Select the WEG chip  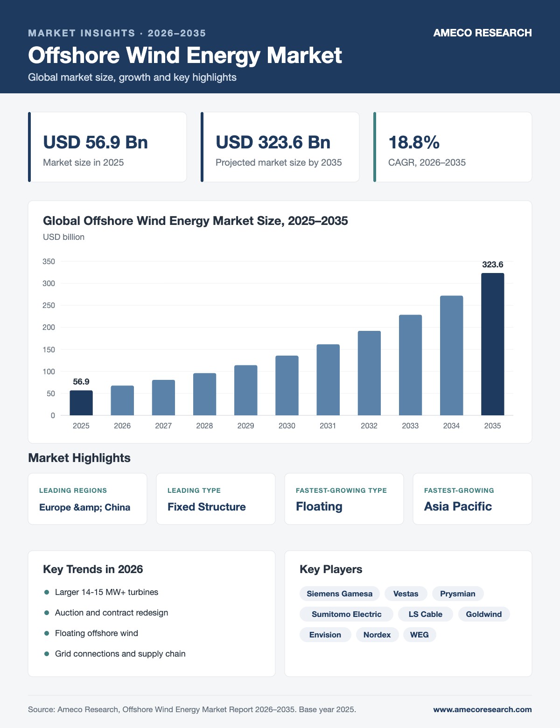pos(420,635)
